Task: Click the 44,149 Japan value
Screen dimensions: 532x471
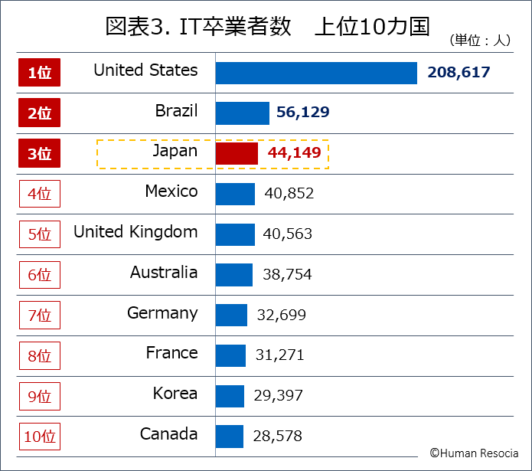Action: (x=294, y=153)
